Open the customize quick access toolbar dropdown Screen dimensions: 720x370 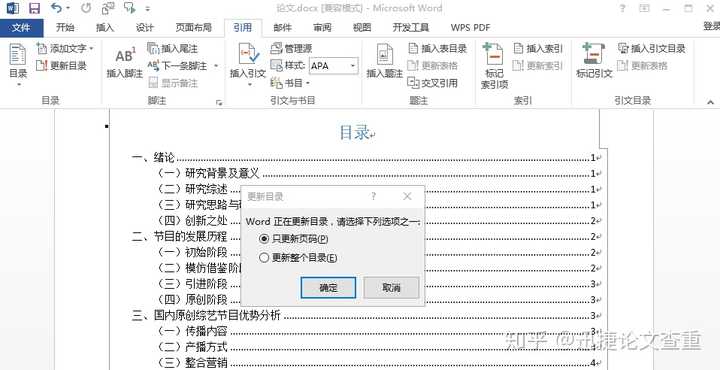(148, 8)
